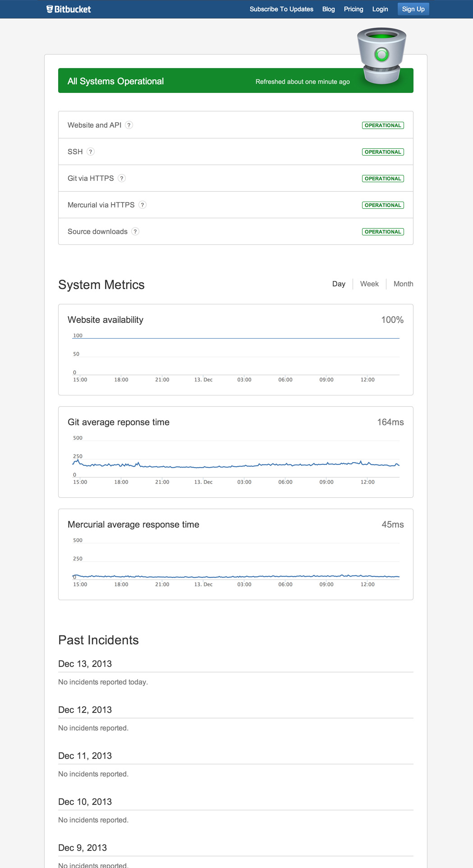473x868 pixels.
Task: Open help for Mercurial via HTTPS
Action: point(143,205)
